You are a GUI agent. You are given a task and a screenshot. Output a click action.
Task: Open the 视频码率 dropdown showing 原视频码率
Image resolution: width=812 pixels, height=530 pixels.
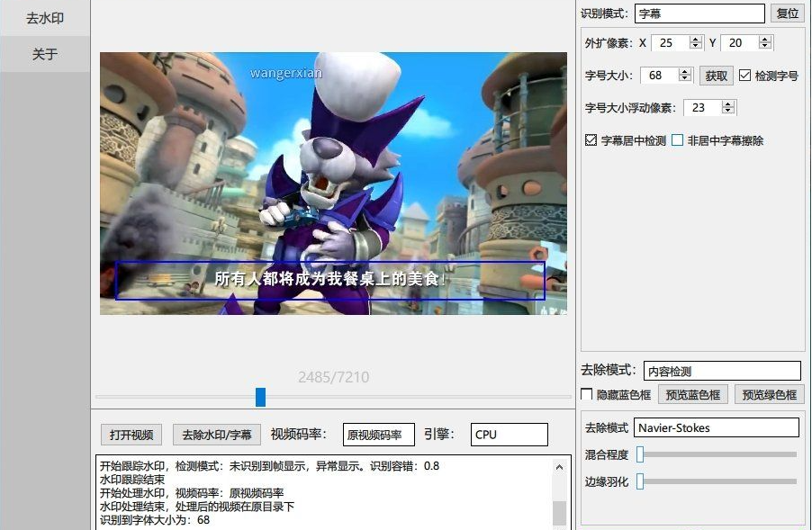(x=379, y=435)
